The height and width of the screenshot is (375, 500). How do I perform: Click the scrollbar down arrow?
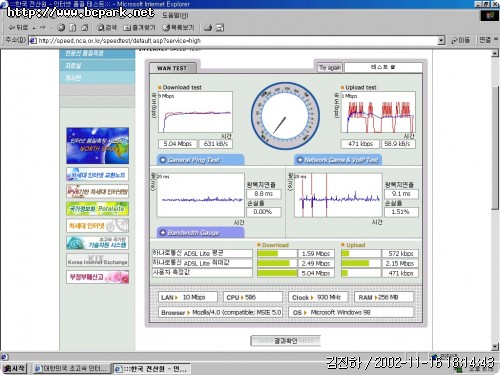click(495, 347)
